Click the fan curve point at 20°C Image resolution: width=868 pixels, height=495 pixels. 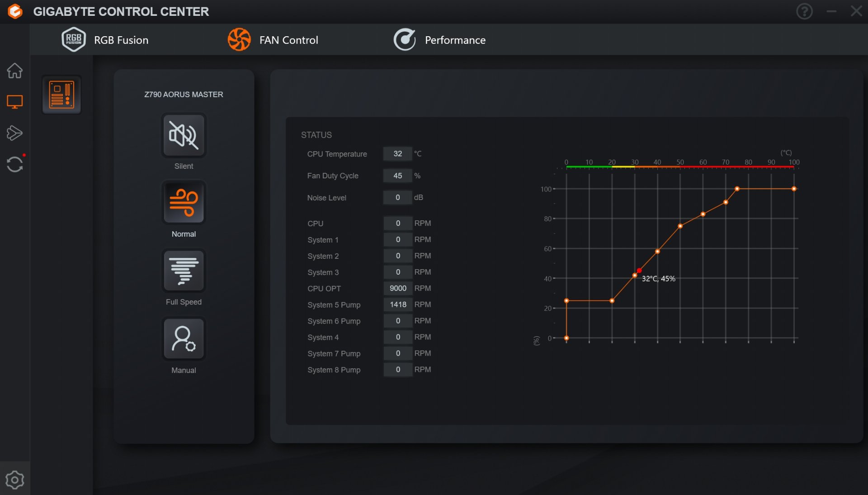612,300
